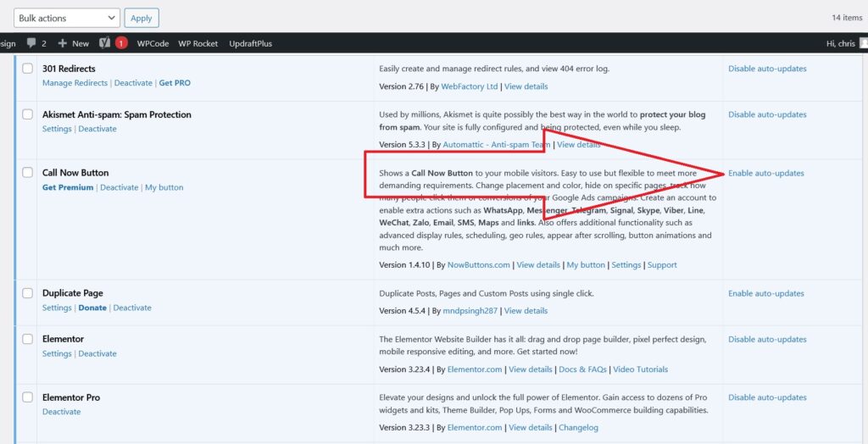868x444 pixels.
Task: View details of Call Now Button
Action: tap(538, 264)
